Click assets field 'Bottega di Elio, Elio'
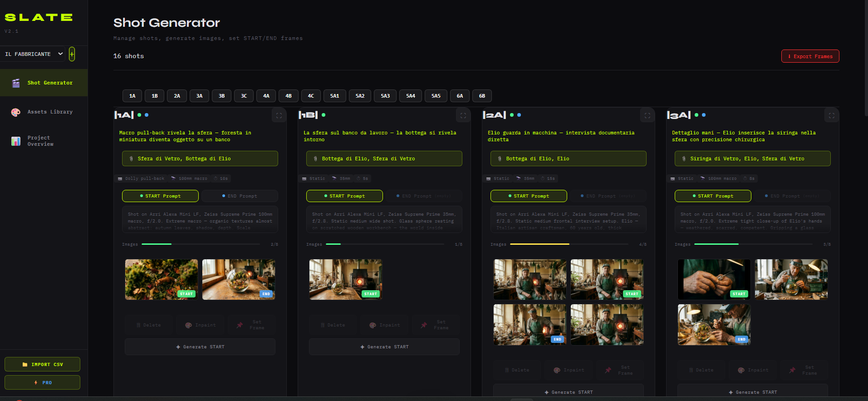868x401 pixels. click(x=569, y=158)
